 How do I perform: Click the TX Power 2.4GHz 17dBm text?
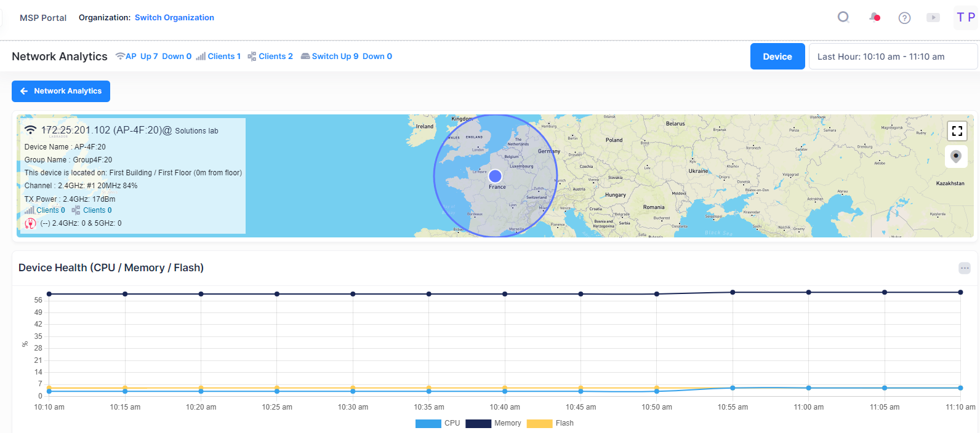point(70,199)
